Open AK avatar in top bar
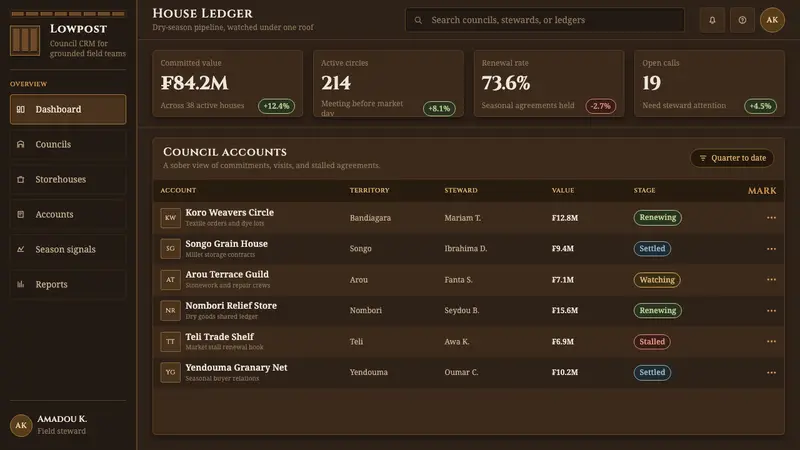 click(x=772, y=20)
